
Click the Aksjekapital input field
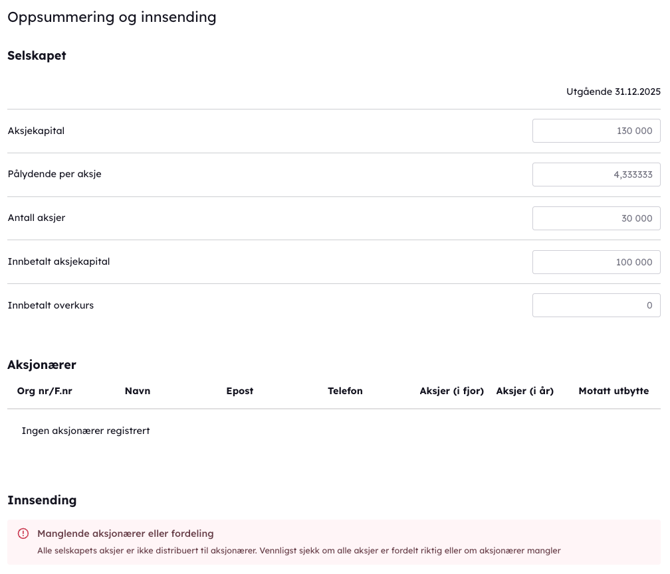point(596,131)
